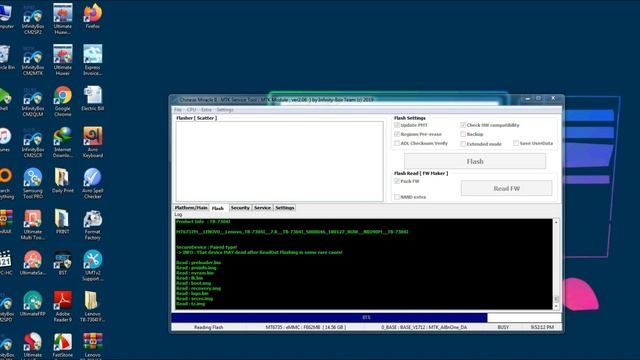Click the 'Read : preloader.bin' log line

coord(198,262)
